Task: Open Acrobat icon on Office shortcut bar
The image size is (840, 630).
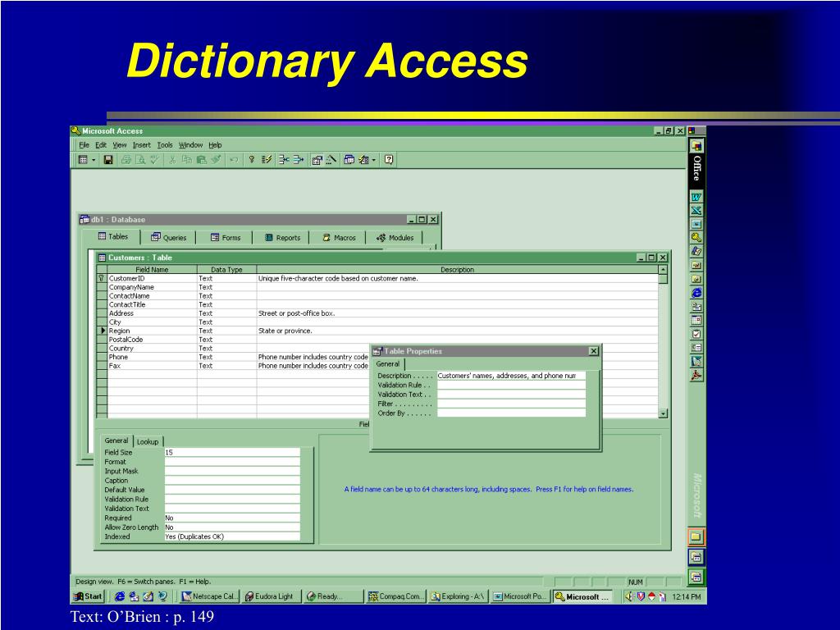Action: pyautogui.click(x=696, y=376)
